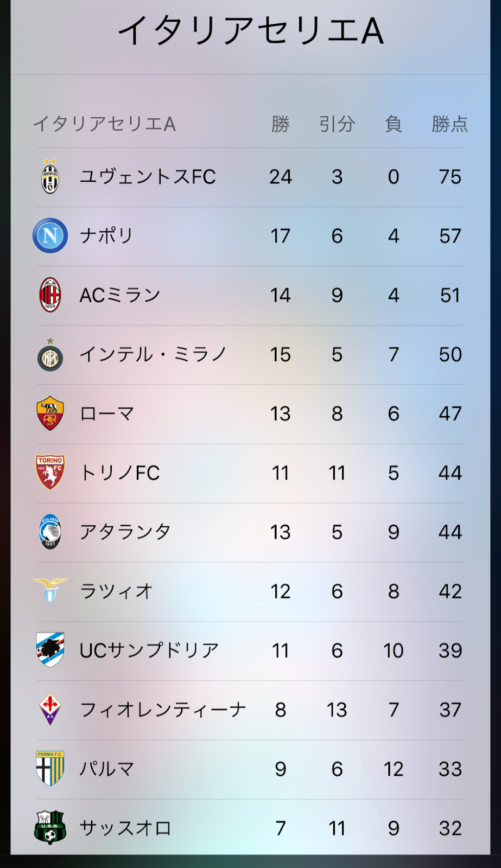The width and height of the screenshot is (501, 868).
Task: Click the Sassuolo green club badge
Action: pyautogui.click(x=49, y=827)
